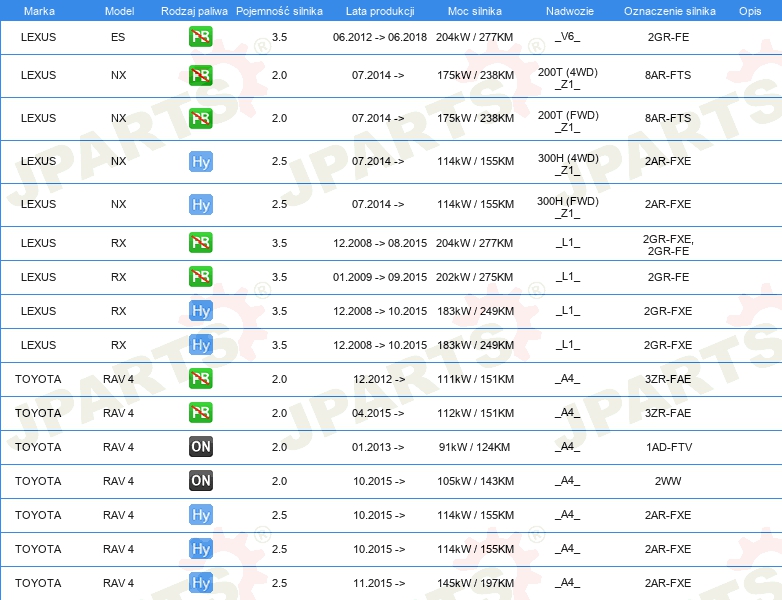The image size is (782, 600).
Task: Click the petrol icon in the RX 202kW row
Action: 201,277
